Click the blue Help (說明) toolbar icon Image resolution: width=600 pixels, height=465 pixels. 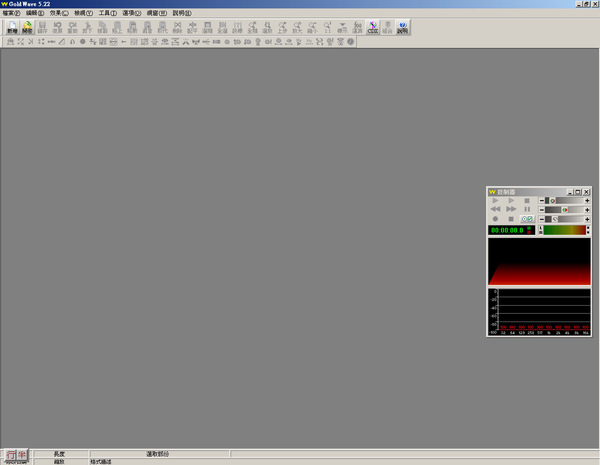point(403,27)
